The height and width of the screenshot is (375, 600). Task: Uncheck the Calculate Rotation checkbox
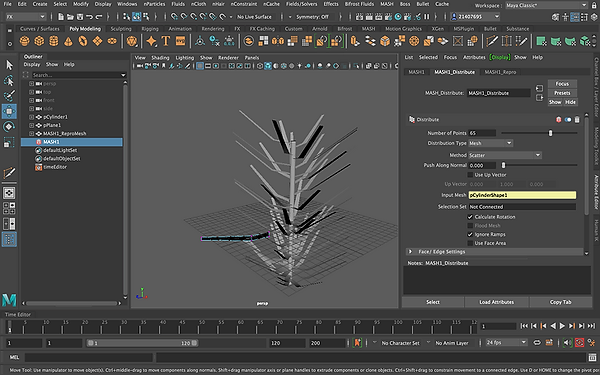pyautogui.click(x=470, y=217)
